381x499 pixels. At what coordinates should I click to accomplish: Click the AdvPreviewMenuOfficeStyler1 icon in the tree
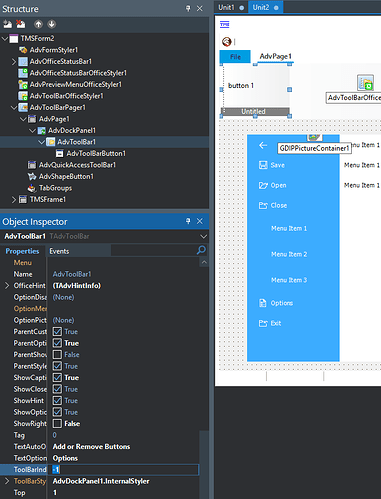(23, 84)
